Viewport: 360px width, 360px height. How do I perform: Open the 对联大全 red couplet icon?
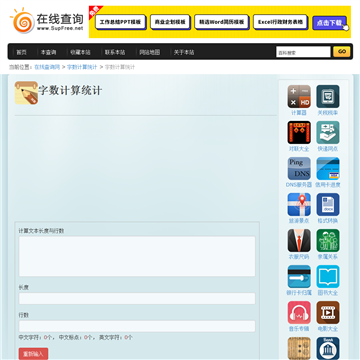(x=299, y=132)
